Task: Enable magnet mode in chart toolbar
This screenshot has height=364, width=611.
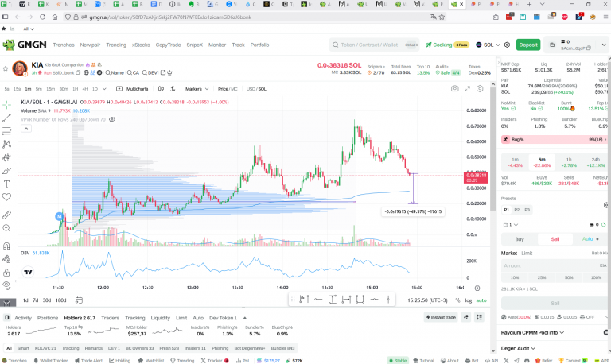Action: (x=6, y=246)
